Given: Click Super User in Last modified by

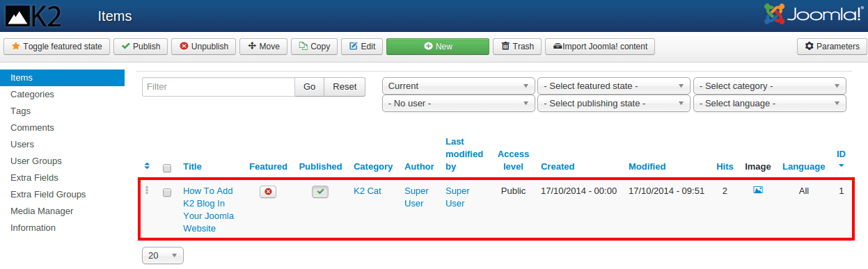Looking at the screenshot, I should (x=457, y=197).
